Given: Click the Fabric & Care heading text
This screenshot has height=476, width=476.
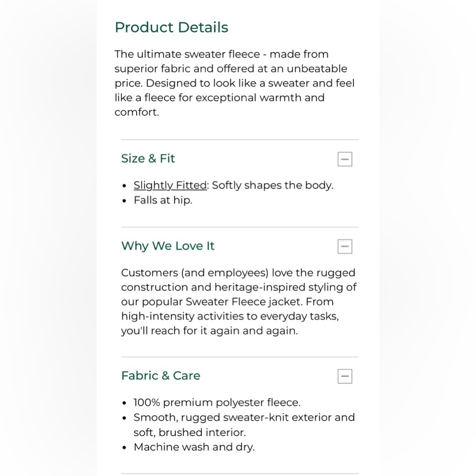Looking at the screenshot, I should coord(160,376).
